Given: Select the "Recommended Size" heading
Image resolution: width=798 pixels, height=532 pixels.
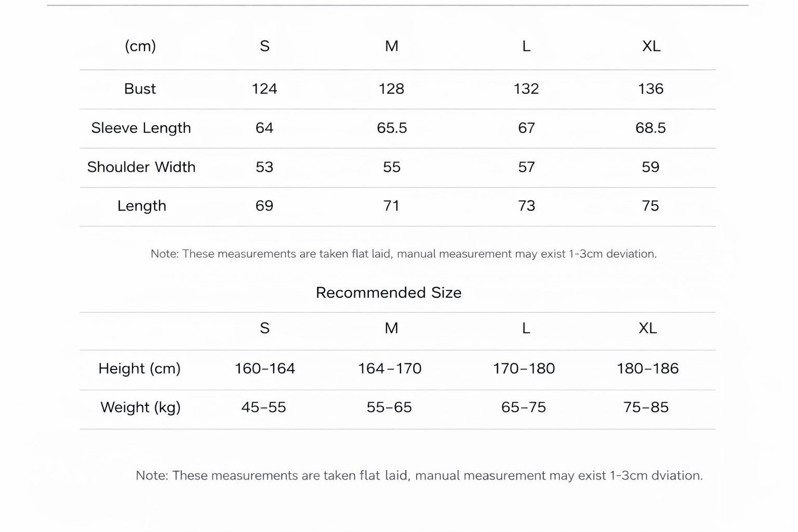Looking at the screenshot, I should [x=389, y=292].
